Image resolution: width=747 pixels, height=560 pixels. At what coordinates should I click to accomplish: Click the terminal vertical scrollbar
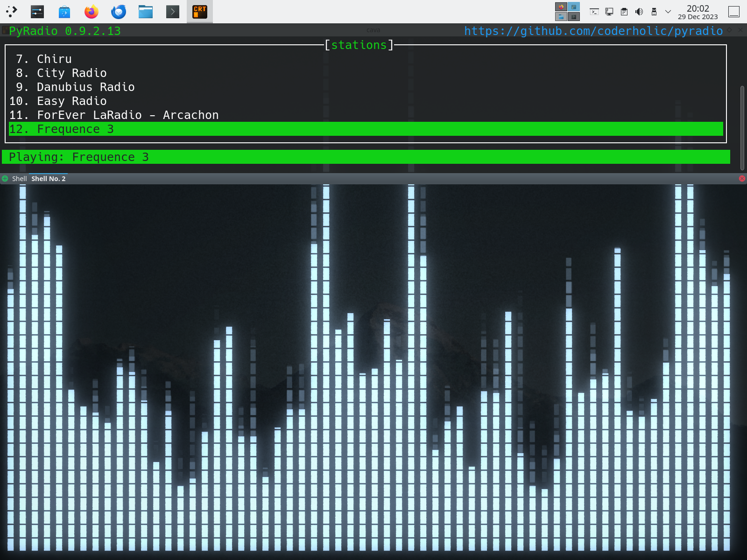[742, 128]
